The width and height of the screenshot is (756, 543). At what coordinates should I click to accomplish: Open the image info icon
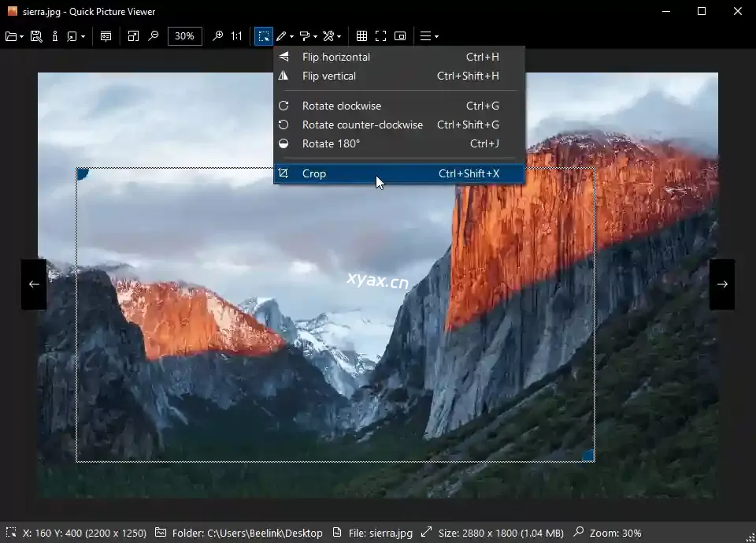55,36
